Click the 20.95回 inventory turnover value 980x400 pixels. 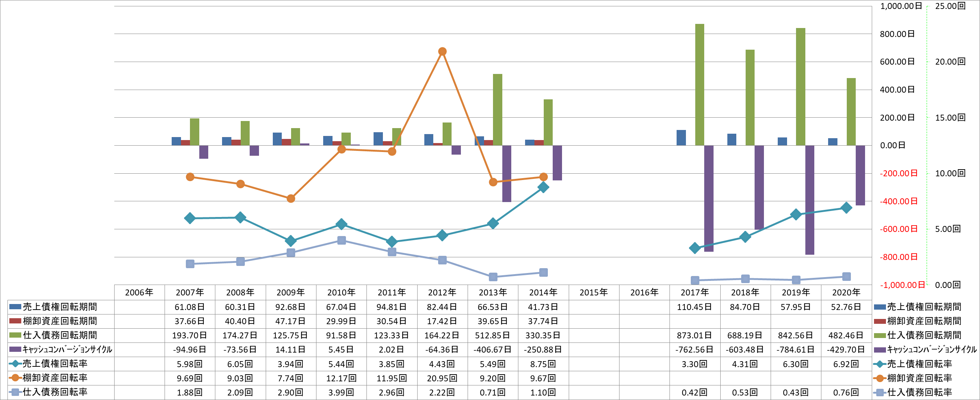(442, 378)
